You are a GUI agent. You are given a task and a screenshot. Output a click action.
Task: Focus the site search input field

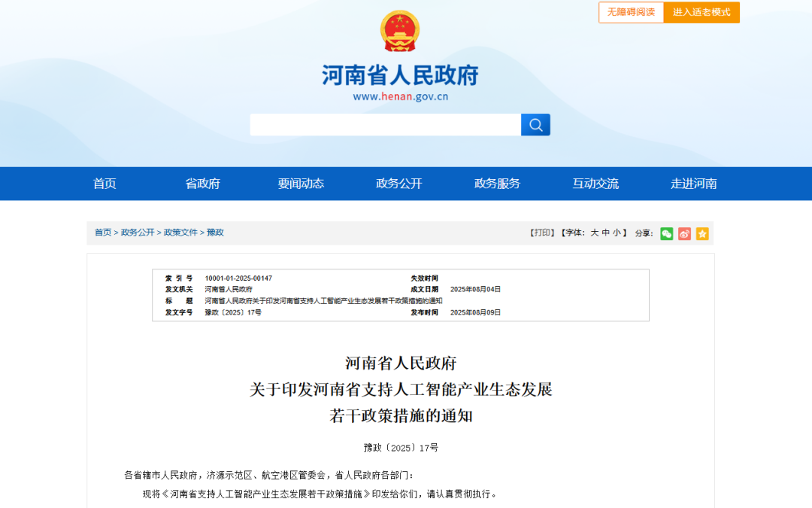pyautogui.click(x=385, y=125)
